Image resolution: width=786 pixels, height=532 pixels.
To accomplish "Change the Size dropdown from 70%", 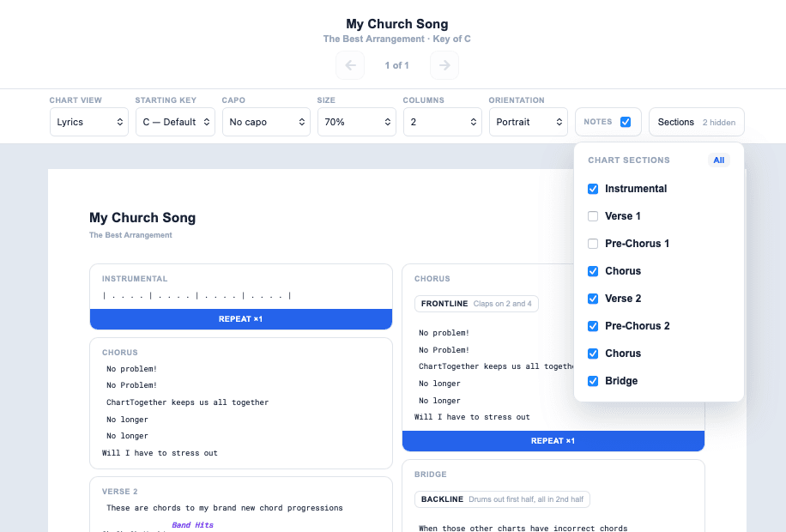I will click(357, 122).
